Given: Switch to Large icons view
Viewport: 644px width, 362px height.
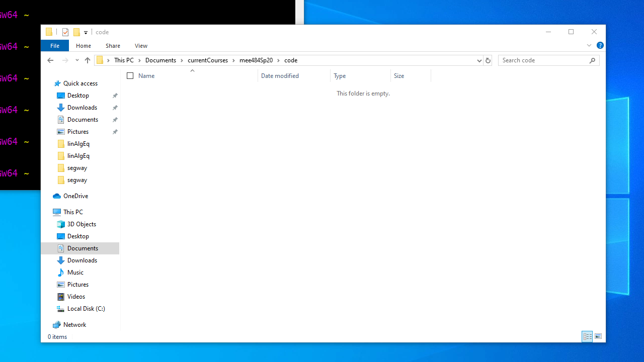Looking at the screenshot, I should coord(598,337).
